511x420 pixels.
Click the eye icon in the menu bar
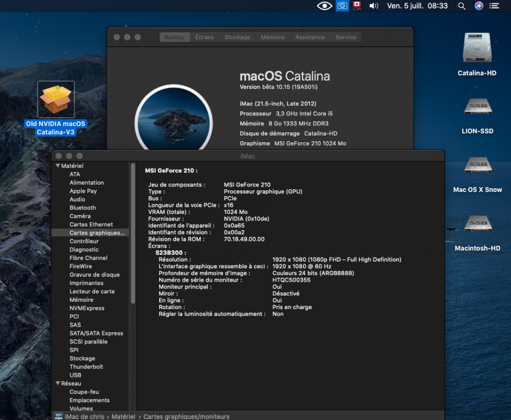324,6
